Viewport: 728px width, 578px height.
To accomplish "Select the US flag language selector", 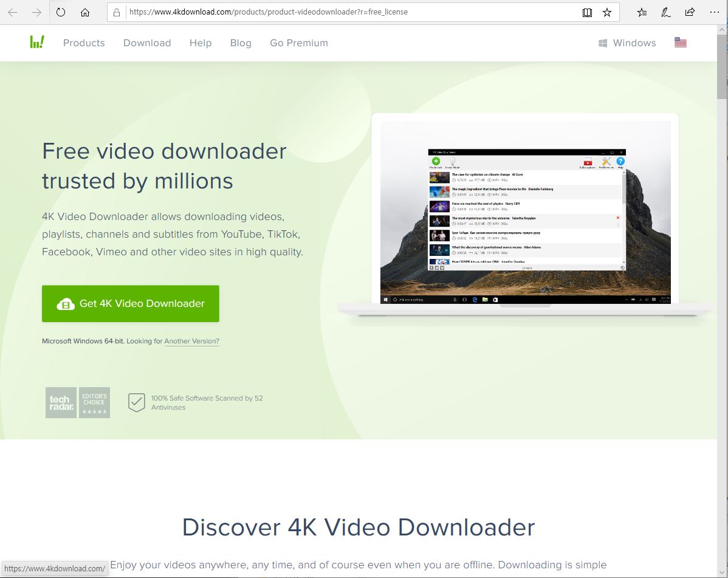I will pyautogui.click(x=680, y=43).
